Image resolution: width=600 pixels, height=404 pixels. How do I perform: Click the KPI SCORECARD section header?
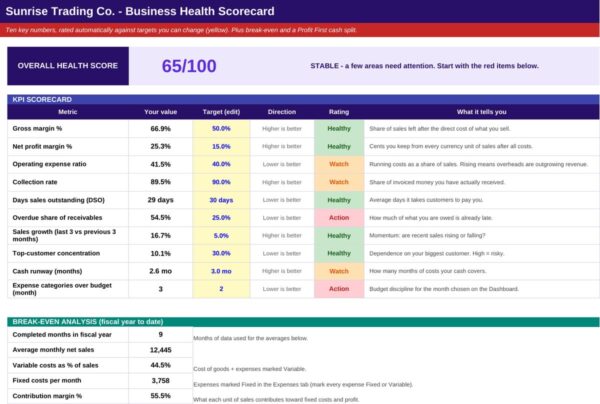tap(303, 99)
